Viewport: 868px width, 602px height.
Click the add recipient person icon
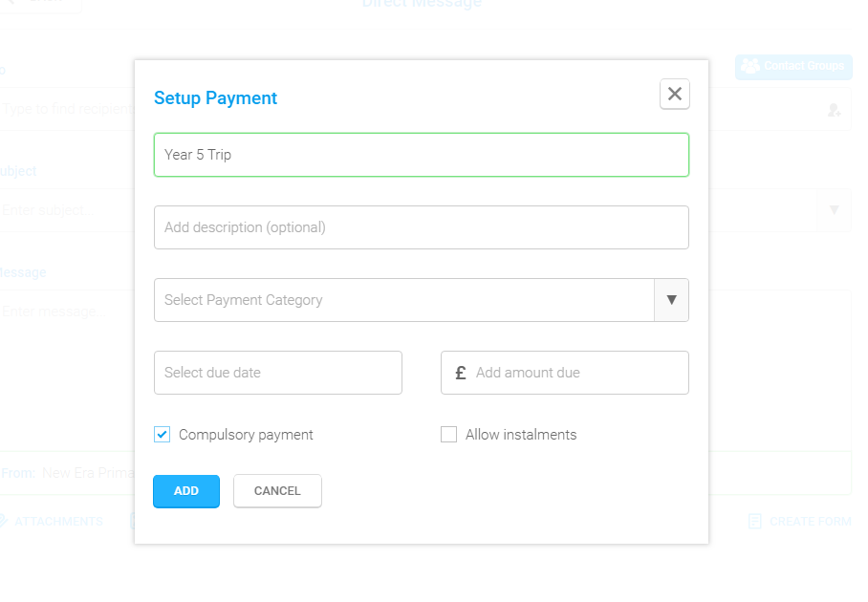pyautogui.click(x=835, y=110)
